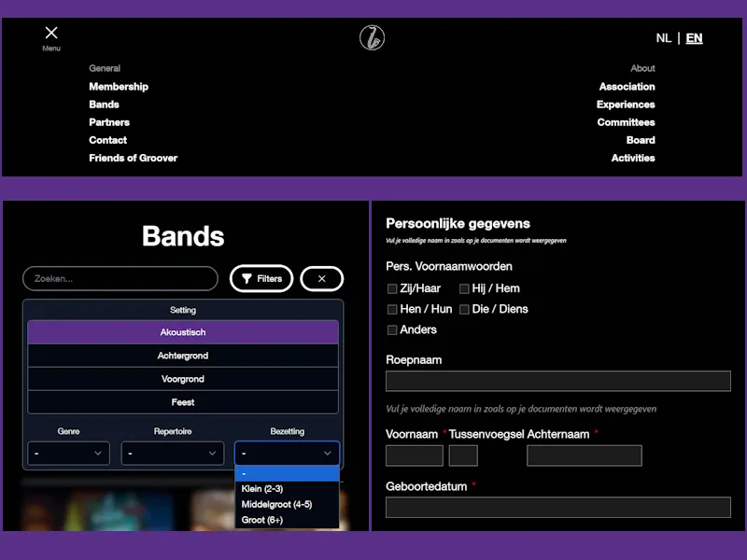This screenshot has height=560, width=747.
Task: Open the Bands menu item
Action: point(104,105)
